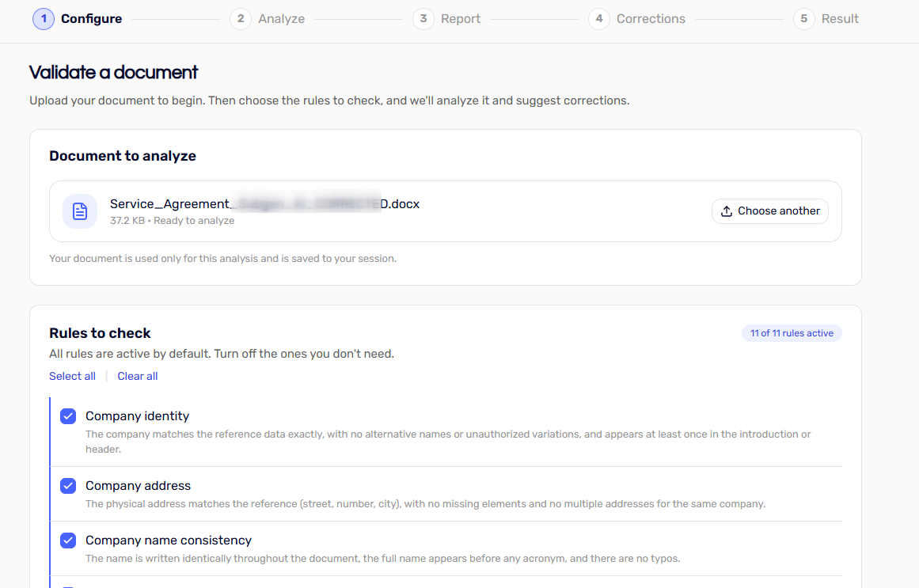Screen dimensions: 919x588
Task: Open the Report step
Action: click(461, 19)
